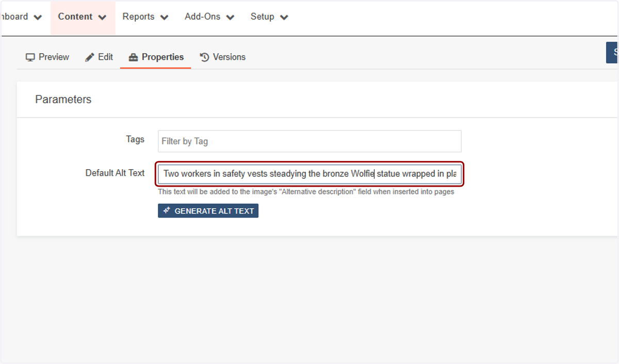Expand the chevron next to Dashboard
The height and width of the screenshot is (364, 619).
[38, 18]
